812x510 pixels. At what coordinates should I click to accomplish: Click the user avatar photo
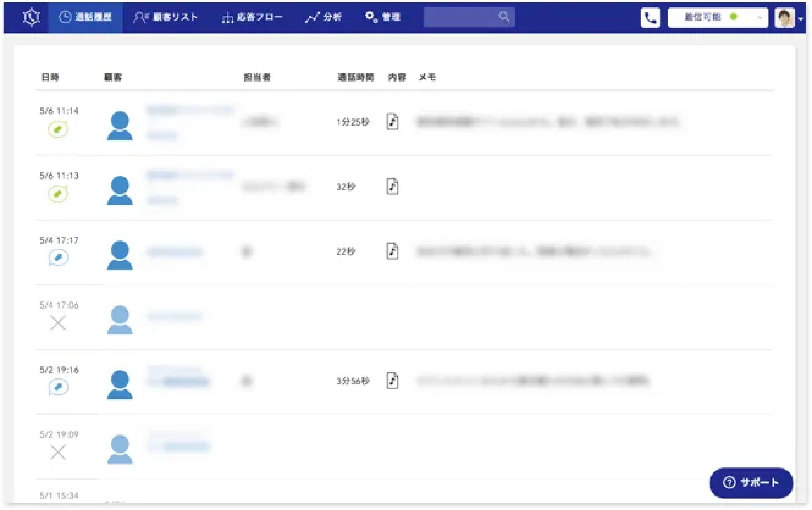pyautogui.click(x=784, y=18)
